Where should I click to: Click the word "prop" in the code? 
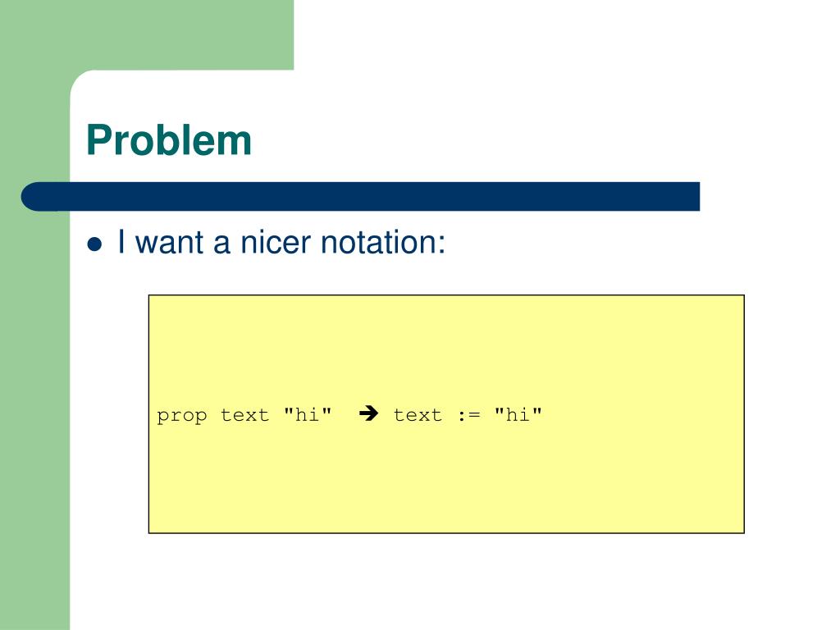(181, 416)
